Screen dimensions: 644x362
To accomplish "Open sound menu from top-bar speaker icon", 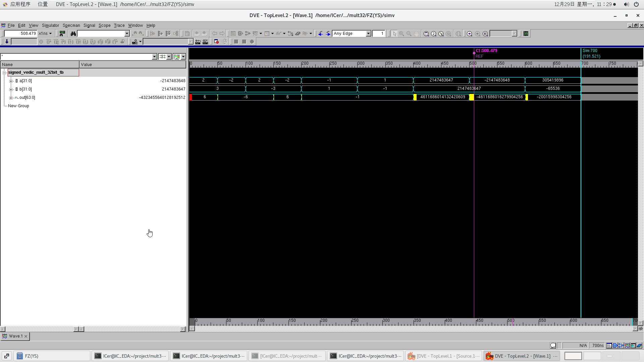I will point(626,4).
